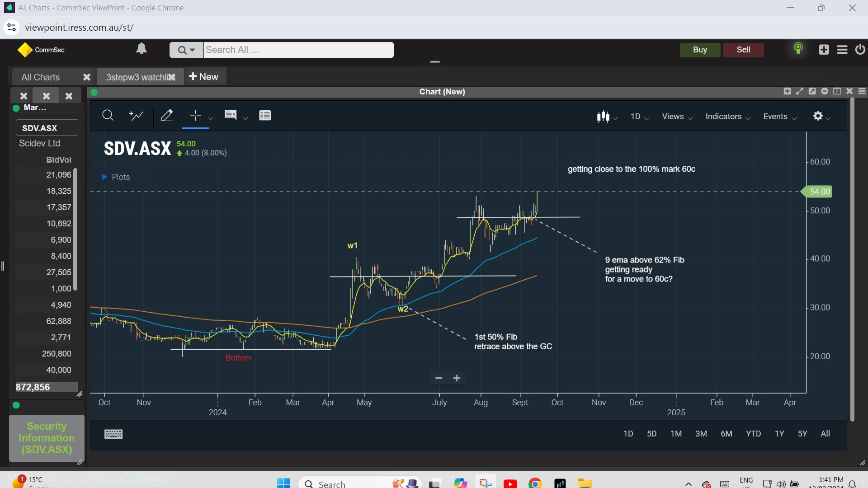Open the compare/add series line icon
This screenshot has height=488, width=868.
[x=136, y=116]
